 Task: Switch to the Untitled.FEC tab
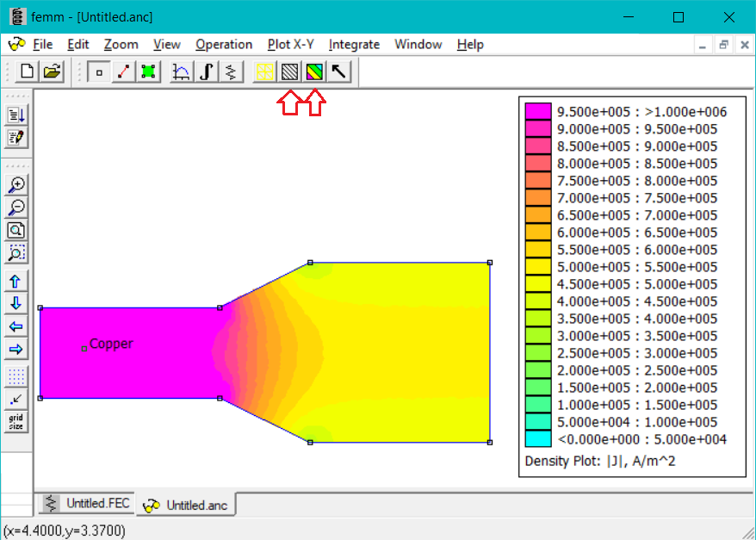pos(88,503)
